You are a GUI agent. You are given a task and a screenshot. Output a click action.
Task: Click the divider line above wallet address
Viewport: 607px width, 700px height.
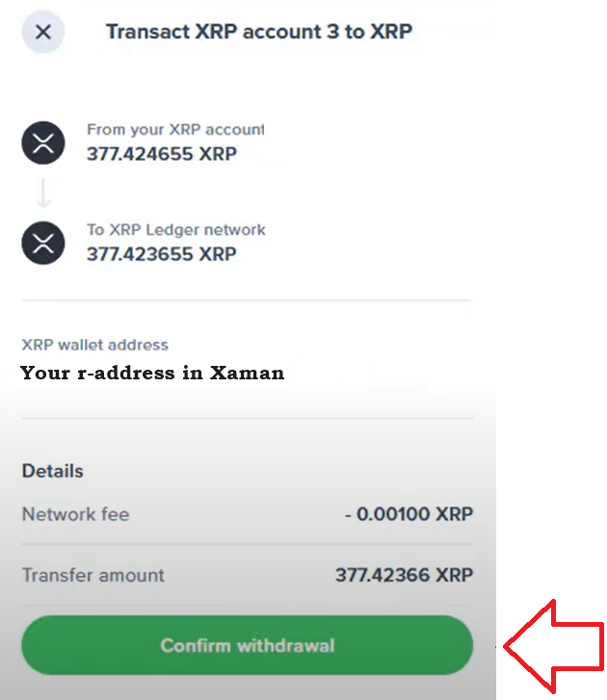click(247, 300)
